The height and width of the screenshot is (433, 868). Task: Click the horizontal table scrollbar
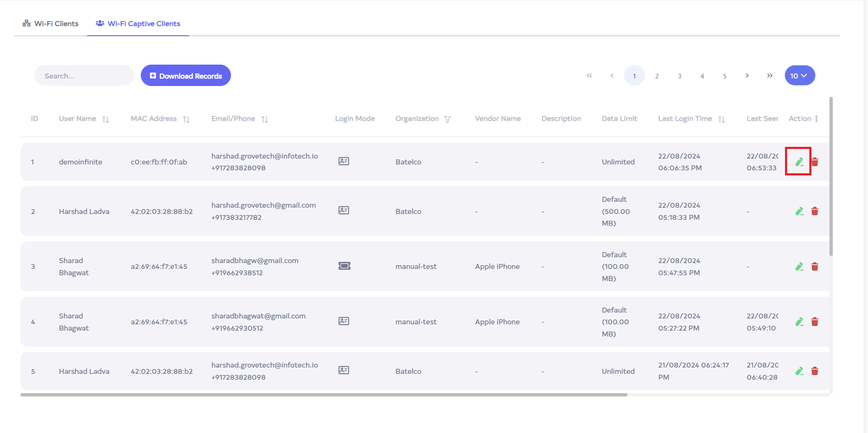point(324,395)
